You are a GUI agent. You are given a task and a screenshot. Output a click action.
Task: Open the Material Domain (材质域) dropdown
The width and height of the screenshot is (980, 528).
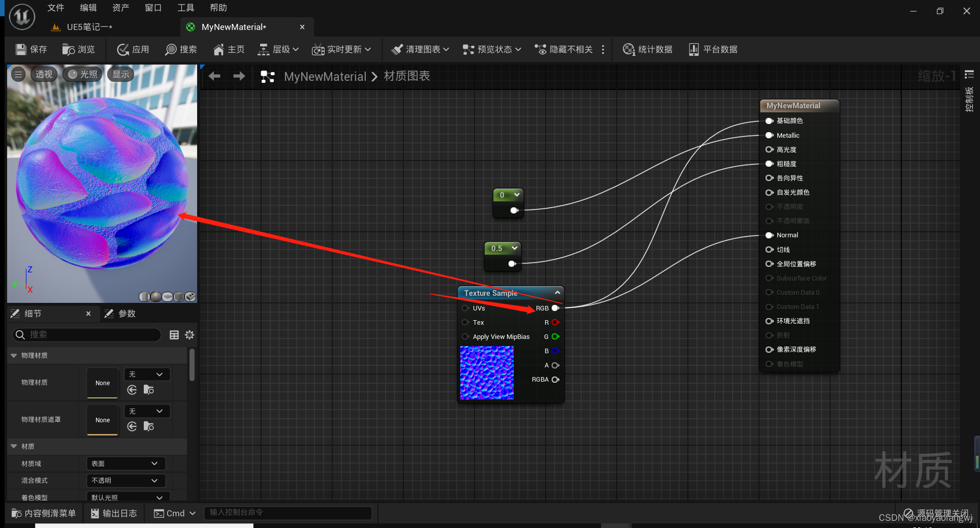(x=125, y=463)
